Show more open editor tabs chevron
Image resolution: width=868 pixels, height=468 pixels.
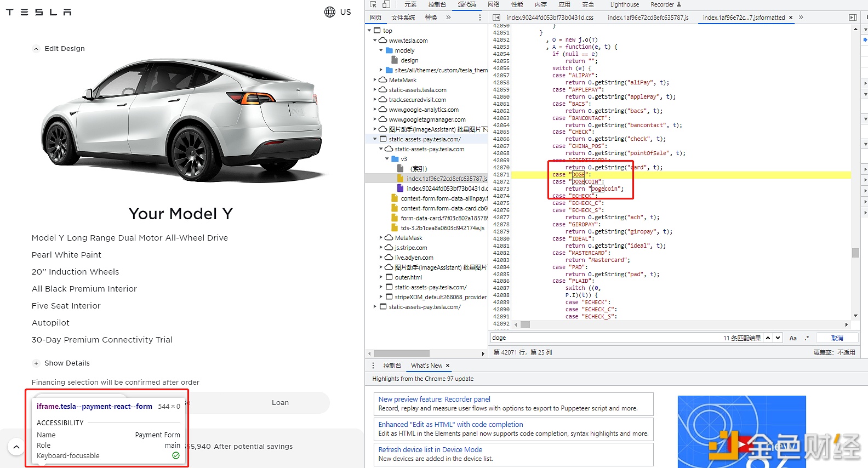coord(801,18)
